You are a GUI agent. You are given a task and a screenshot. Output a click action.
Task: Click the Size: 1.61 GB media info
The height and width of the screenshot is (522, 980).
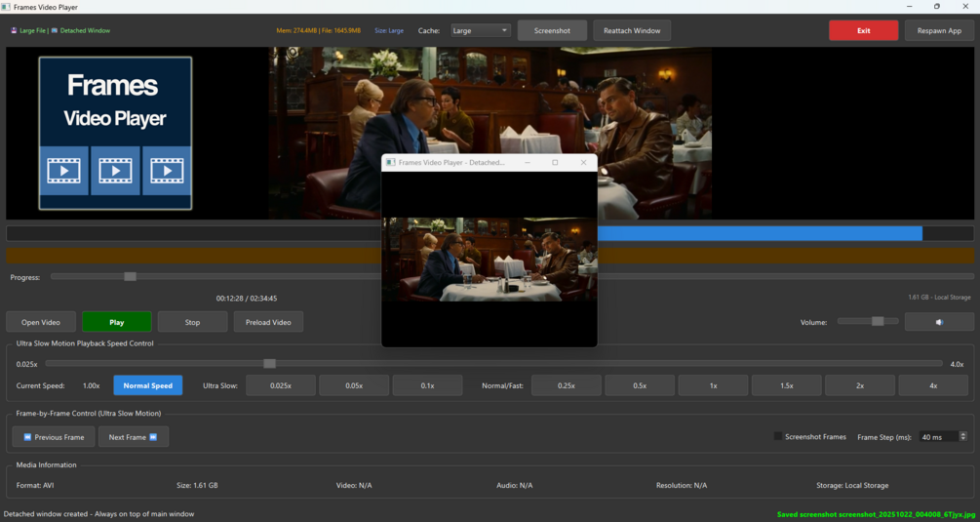[x=198, y=485]
